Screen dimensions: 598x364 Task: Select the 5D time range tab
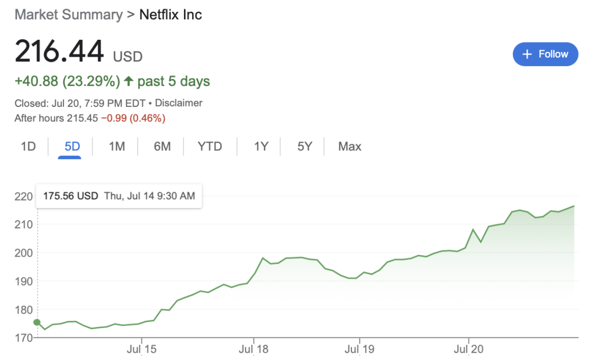72,147
